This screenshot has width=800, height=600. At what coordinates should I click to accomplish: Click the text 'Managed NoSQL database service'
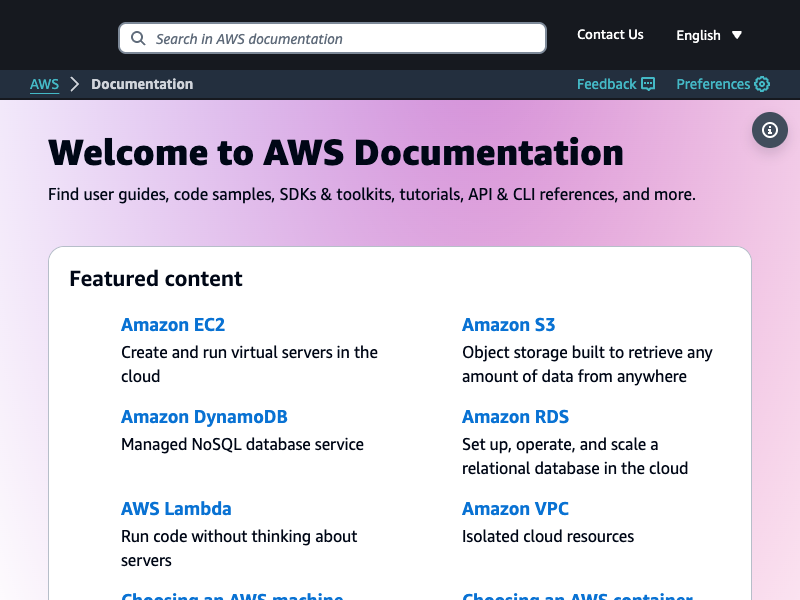(x=242, y=444)
